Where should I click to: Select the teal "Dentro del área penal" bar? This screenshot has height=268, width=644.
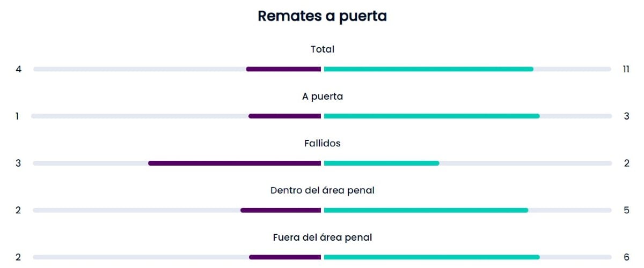click(x=426, y=210)
